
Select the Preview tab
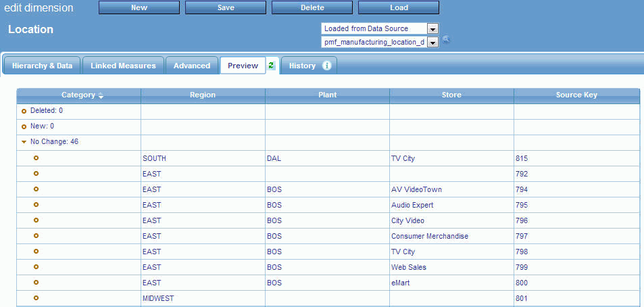click(243, 66)
